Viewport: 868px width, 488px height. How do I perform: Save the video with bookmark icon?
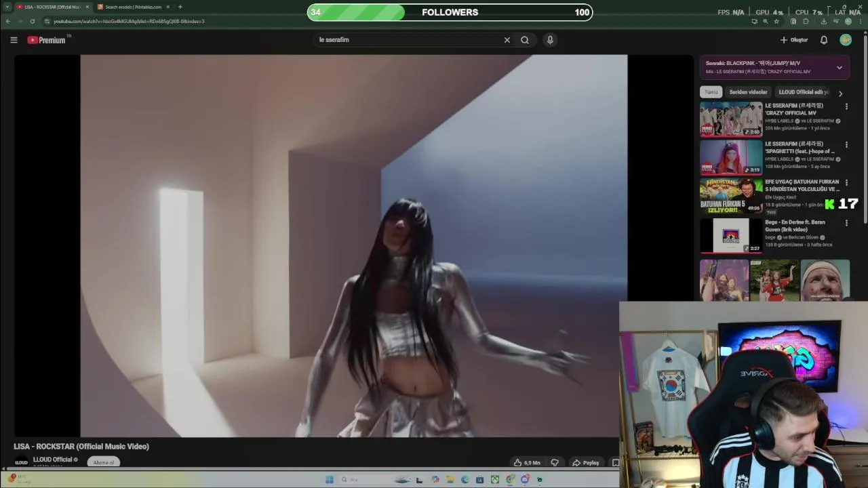(615, 462)
